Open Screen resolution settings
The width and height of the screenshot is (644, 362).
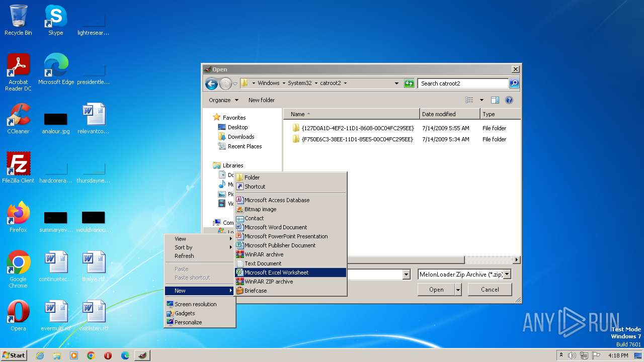pos(200,304)
